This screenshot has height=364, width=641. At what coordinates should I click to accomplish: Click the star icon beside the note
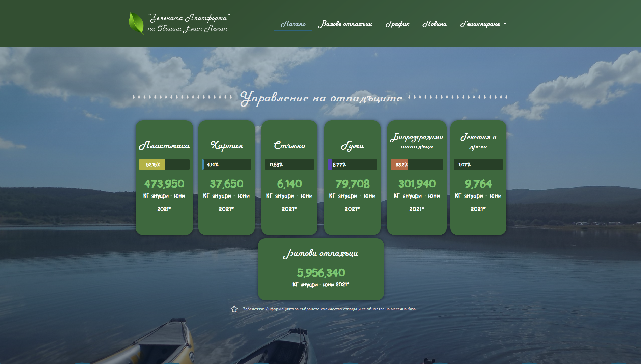pyautogui.click(x=234, y=309)
